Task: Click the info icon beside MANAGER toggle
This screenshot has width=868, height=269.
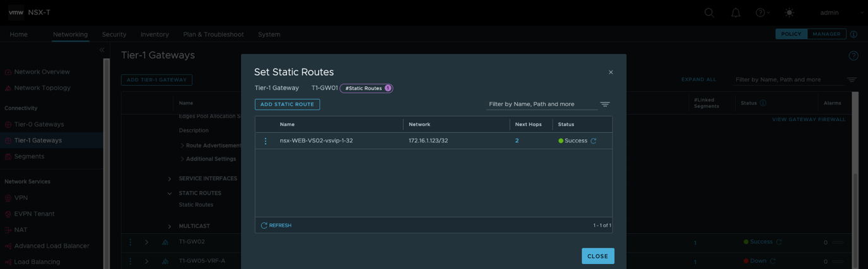Action: point(853,34)
